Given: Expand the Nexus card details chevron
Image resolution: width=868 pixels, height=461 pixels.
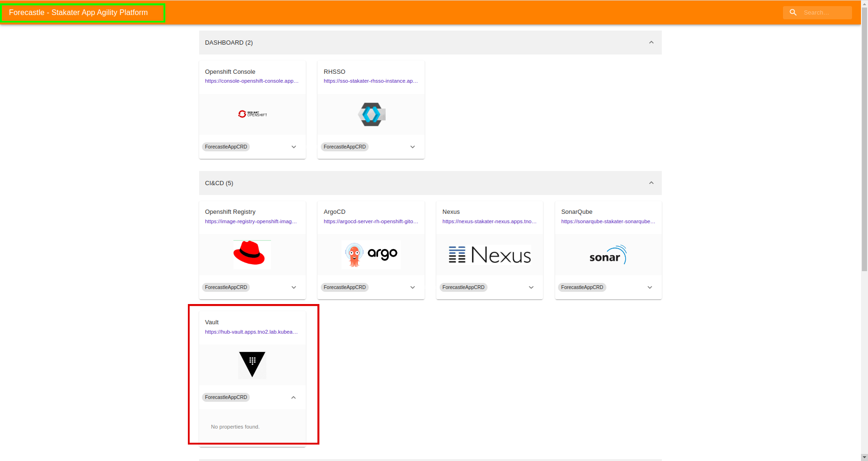Looking at the screenshot, I should point(531,288).
